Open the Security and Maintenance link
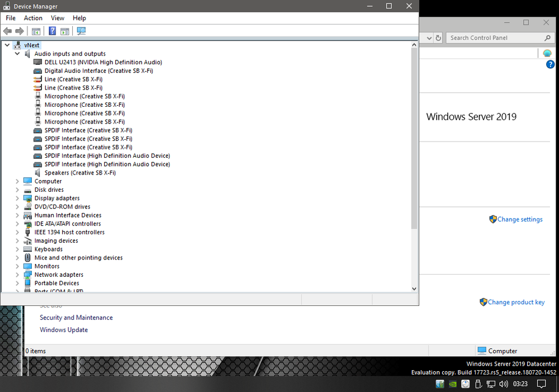The image size is (559, 392). coord(76,318)
